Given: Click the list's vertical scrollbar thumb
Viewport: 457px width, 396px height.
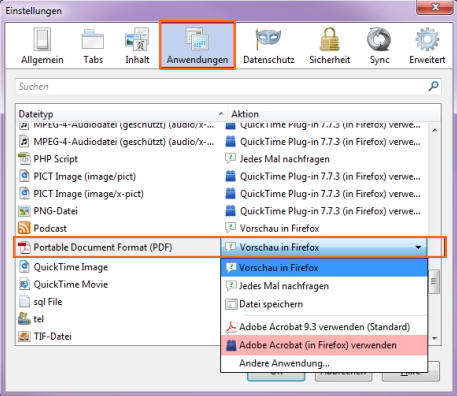Looking at the screenshot, I should [434, 281].
